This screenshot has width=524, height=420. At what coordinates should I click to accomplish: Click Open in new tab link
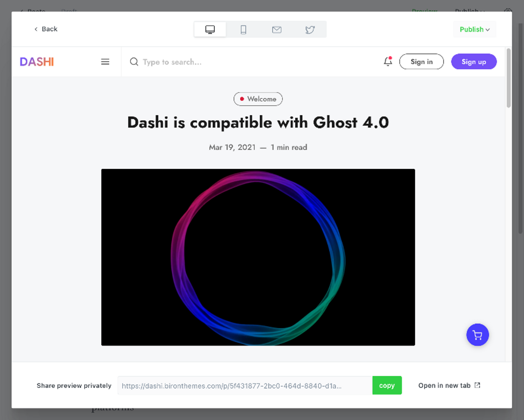pyautogui.click(x=449, y=385)
